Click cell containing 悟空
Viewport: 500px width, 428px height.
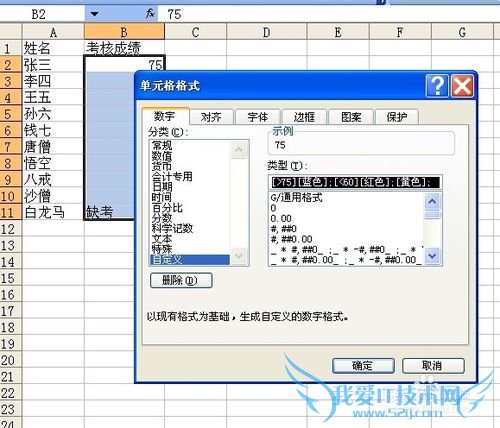(53, 163)
